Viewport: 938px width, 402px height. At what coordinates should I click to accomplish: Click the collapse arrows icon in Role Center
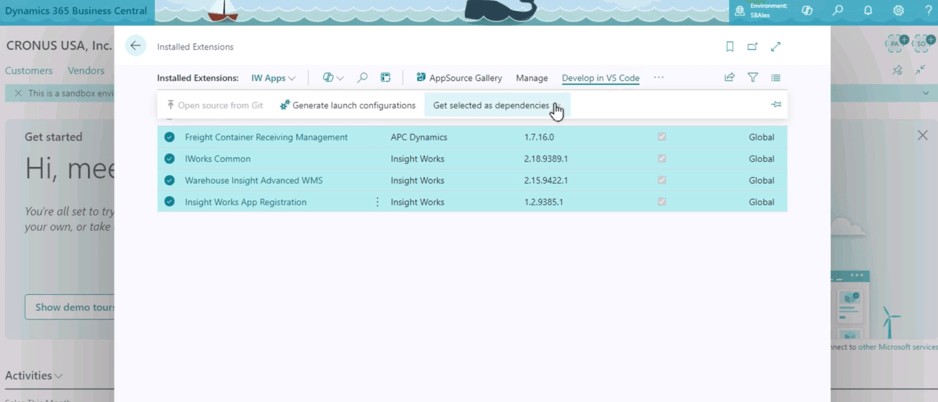click(x=921, y=71)
